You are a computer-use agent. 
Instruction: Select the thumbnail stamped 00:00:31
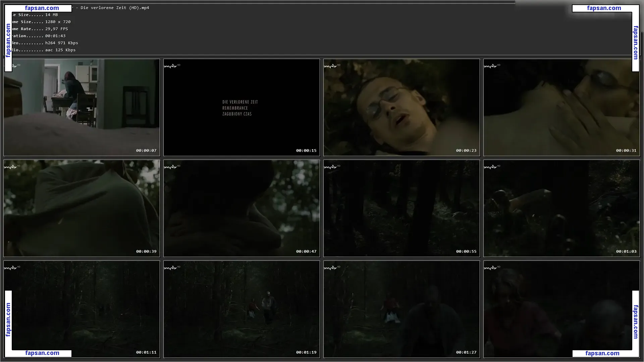click(x=561, y=107)
